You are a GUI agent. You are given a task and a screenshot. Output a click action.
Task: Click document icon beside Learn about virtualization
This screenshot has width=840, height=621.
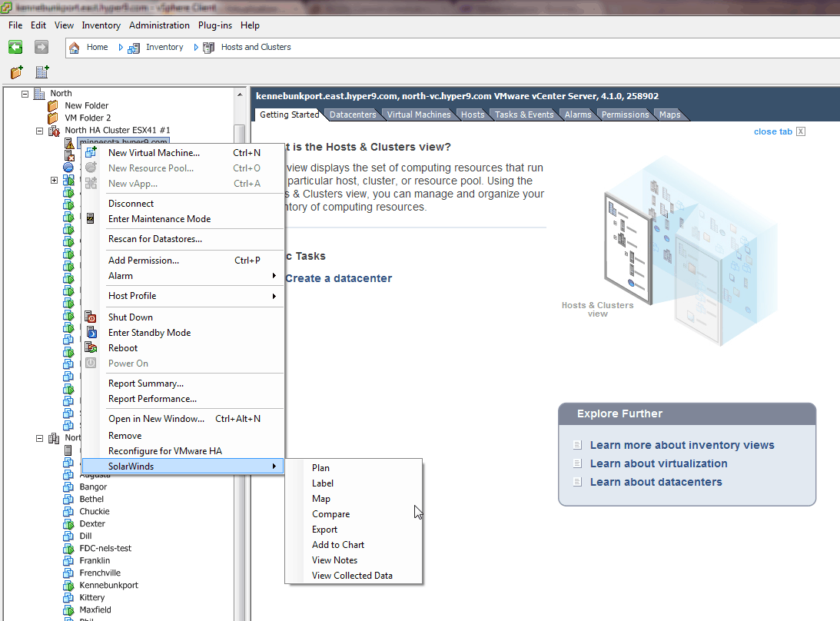pos(577,463)
